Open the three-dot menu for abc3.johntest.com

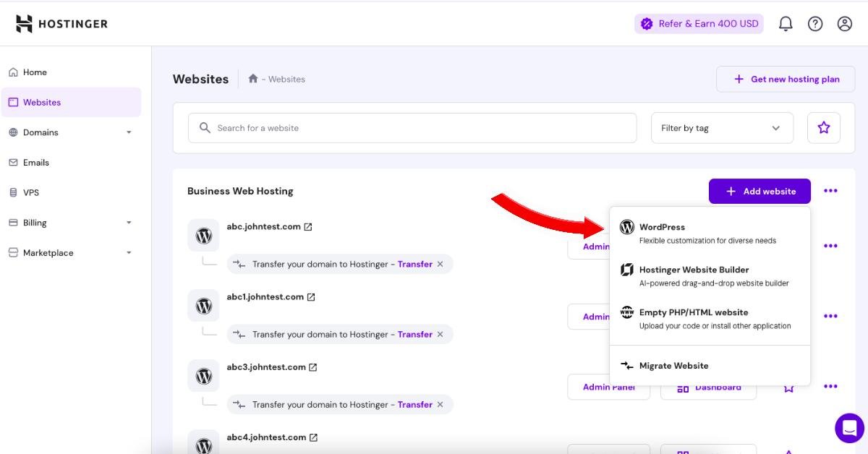[x=830, y=386]
